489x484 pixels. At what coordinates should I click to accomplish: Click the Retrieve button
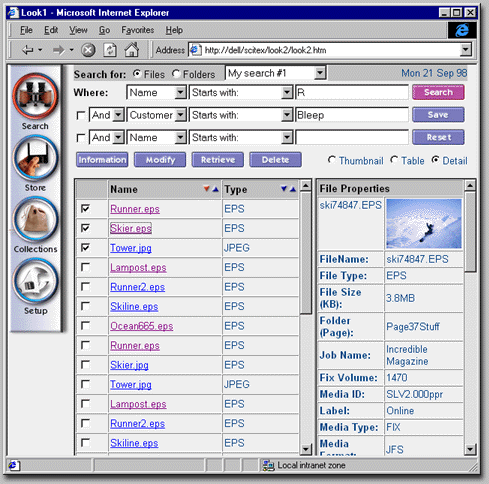(x=218, y=160)
